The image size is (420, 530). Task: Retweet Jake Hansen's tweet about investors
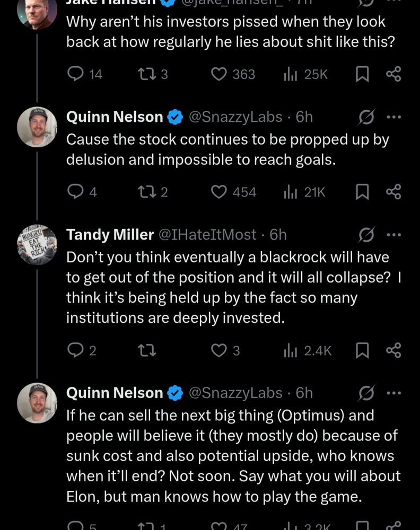coord(145,75)
